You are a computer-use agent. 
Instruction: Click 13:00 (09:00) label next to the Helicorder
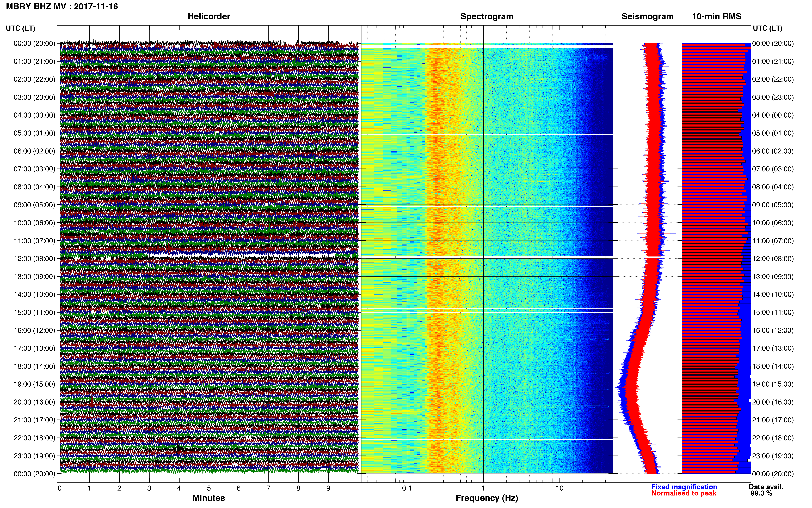pyautogui.click(x=34, y=277)
